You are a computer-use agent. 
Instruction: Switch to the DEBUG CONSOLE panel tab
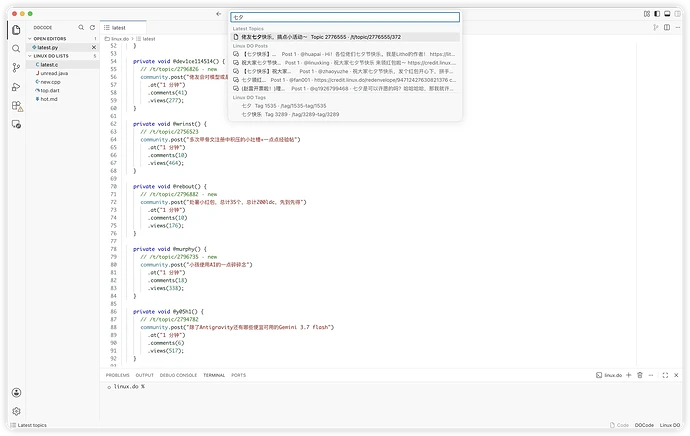(178, 375)
